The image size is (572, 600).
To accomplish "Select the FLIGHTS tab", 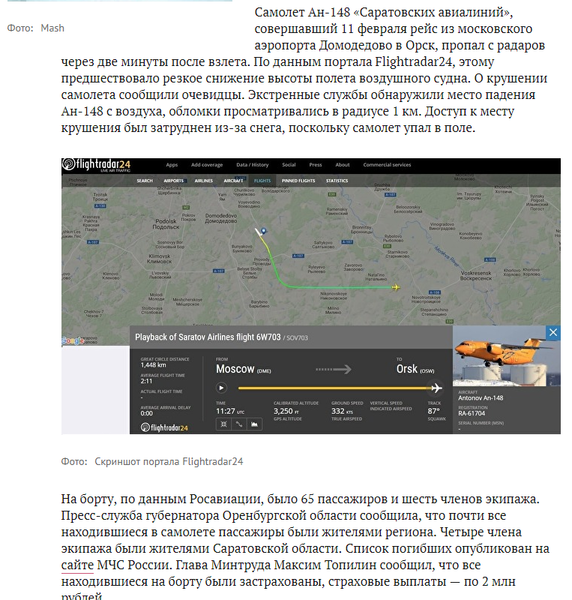I will pyautogui.click(x=262, y=181).
